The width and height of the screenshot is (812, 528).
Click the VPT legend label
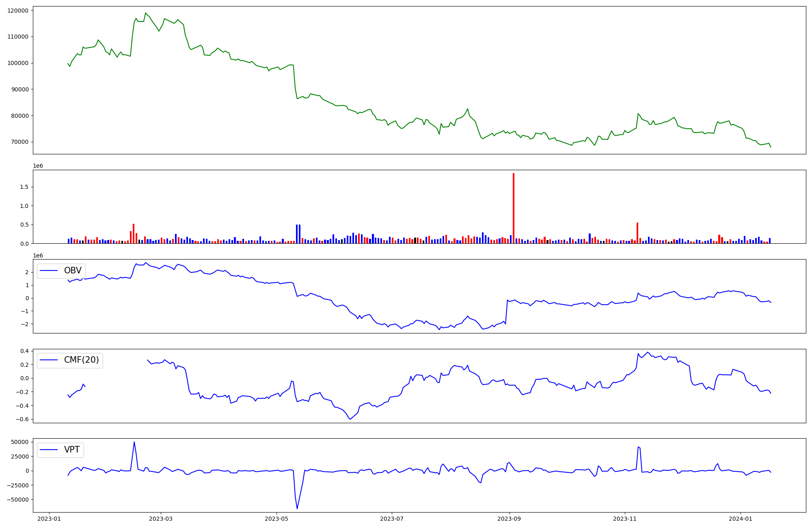pyautogui.click(x=72, y=450)
